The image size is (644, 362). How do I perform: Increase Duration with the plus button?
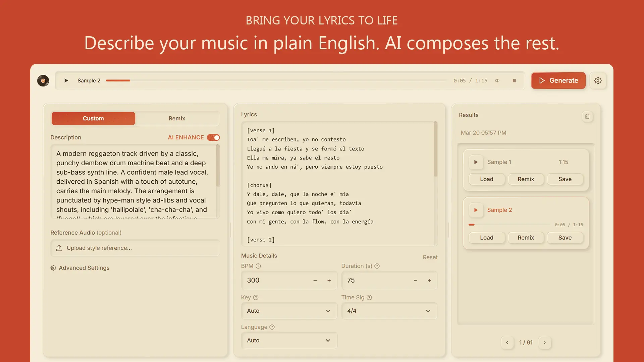pyautogui.click(x=429, y=280)
